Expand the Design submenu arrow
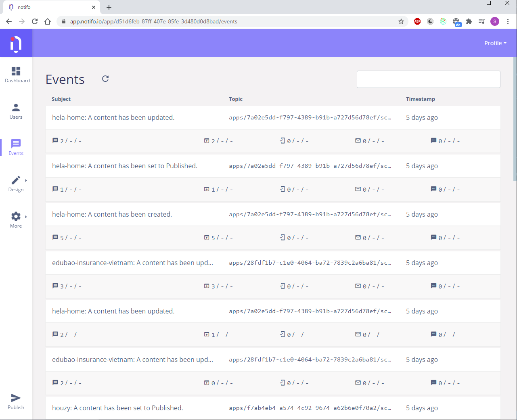 point(26,180)
